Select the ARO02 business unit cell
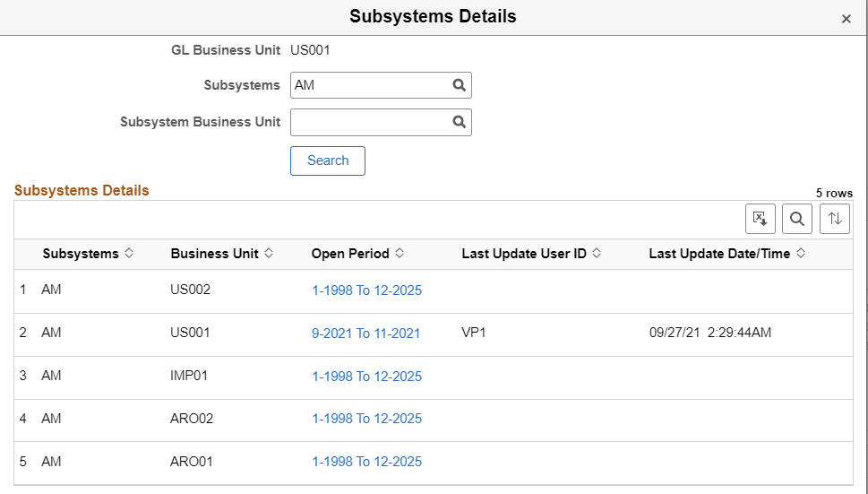The height and width of the screenshot is (494, 868). [192, 418]
